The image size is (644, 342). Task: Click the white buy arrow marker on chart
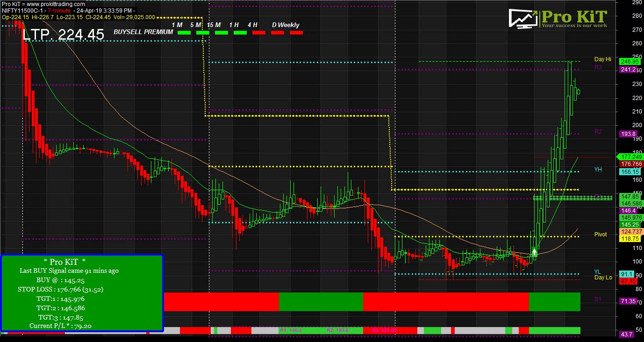[533, 251]
